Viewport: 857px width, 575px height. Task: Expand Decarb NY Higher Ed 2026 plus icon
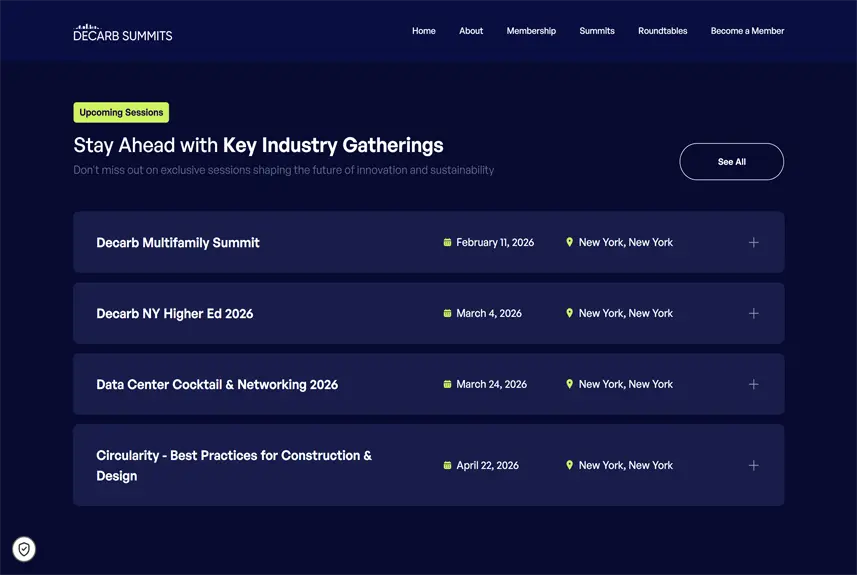754,313
